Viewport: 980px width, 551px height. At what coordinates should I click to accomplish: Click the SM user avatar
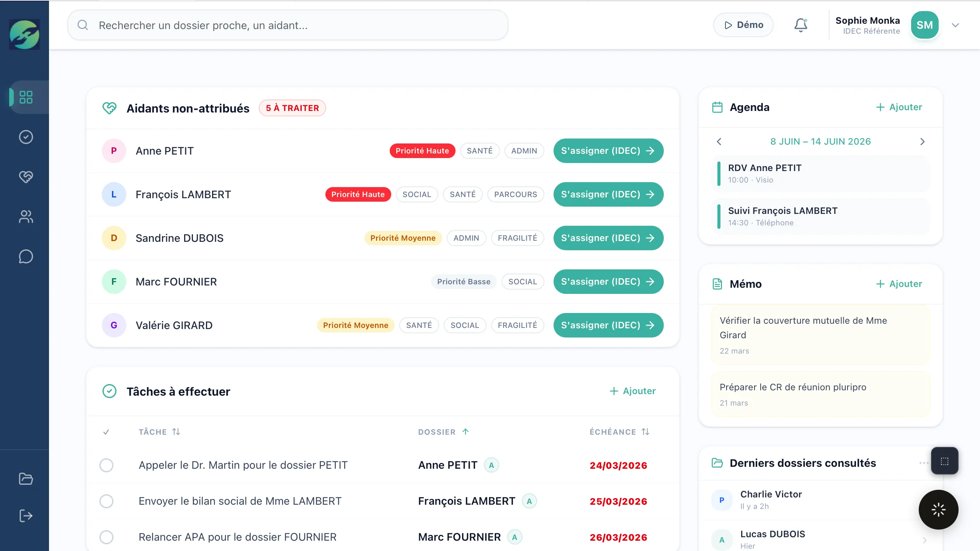[x=924, y=25]
